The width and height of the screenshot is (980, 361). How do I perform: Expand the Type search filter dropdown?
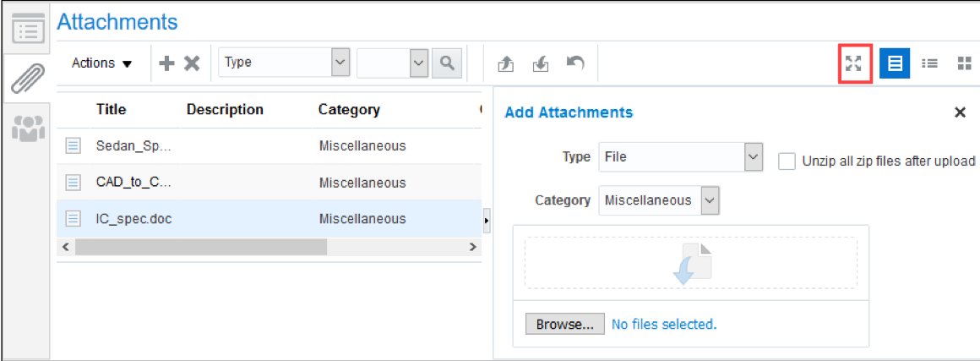pyautogui.click(x=340, y=62)
